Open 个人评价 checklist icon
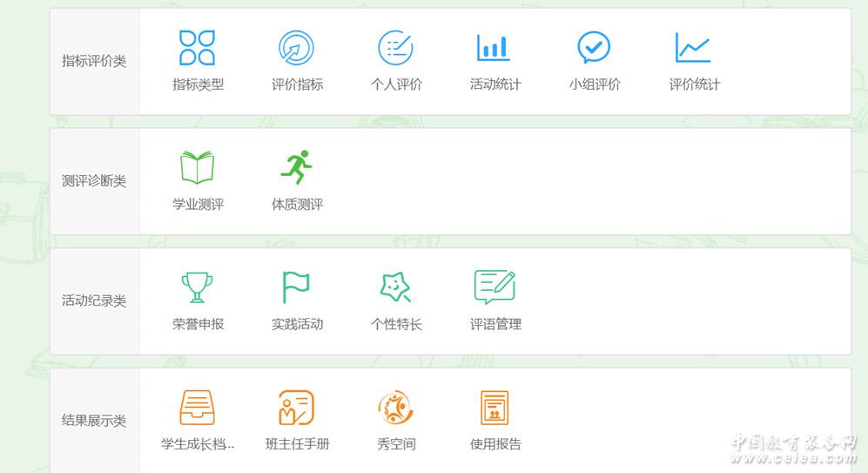Image resolution: width=868 pixels, height=473 pixels. [x=396, y=48]
